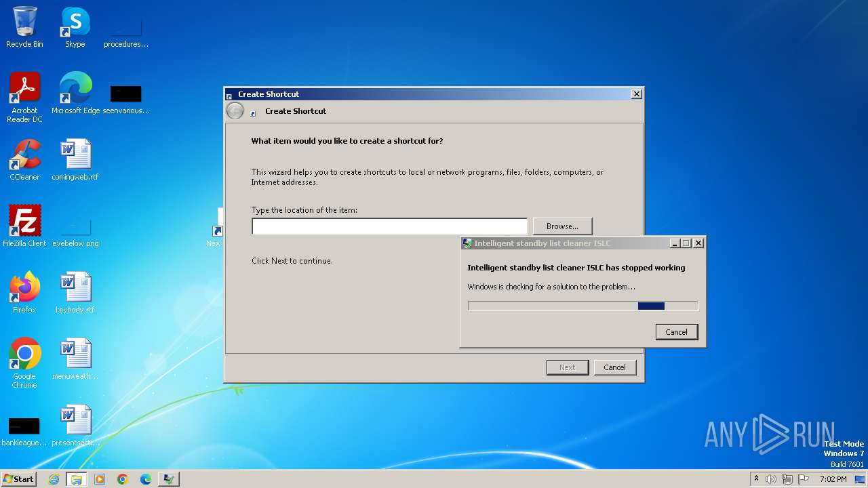Open Action Center flag icon
Viewport: 868px width, 488px height.
(x=804, y=479)
